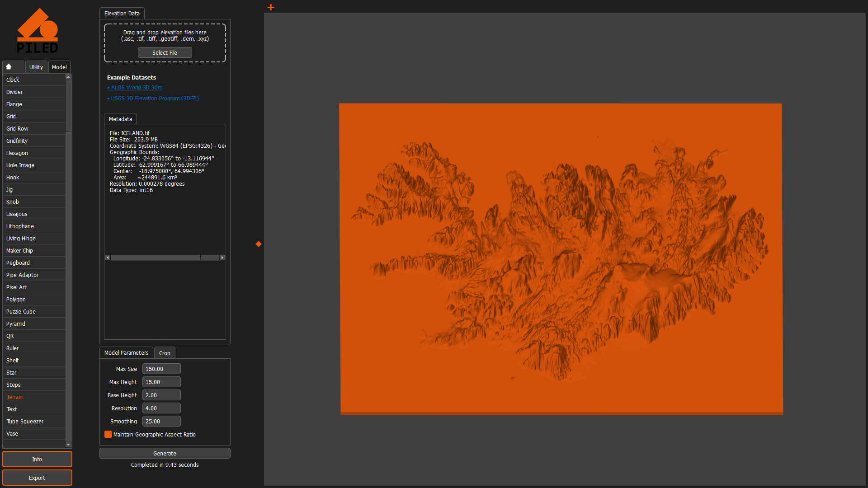Select Gridfinity from the model list
The height and width of the screenshot is (488, 868).
[17, 141]
